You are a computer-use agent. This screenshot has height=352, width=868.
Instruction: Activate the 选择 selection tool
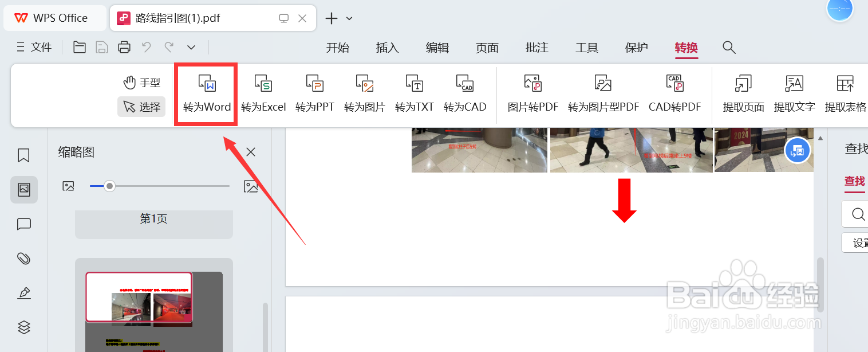pos(142,107)
